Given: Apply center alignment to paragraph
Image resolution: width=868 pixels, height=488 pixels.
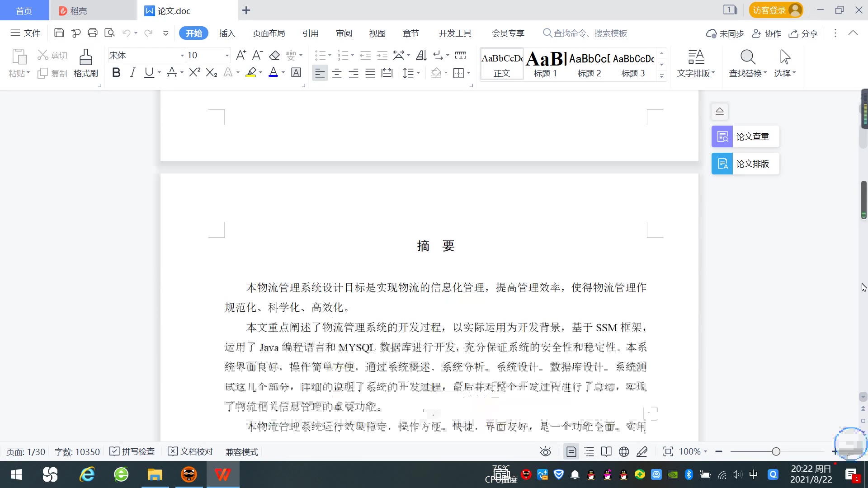Looking at the screenshot, I should click(x=337, y=73).
